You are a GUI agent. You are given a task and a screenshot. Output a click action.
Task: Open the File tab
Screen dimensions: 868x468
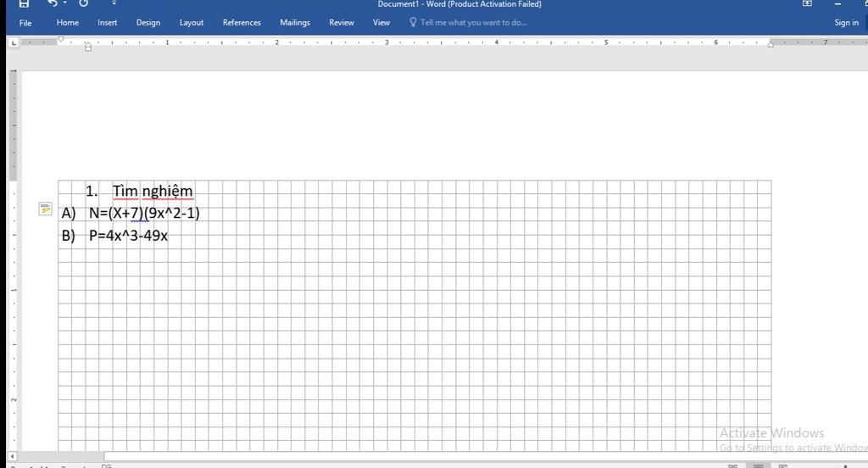coord(25,23)
